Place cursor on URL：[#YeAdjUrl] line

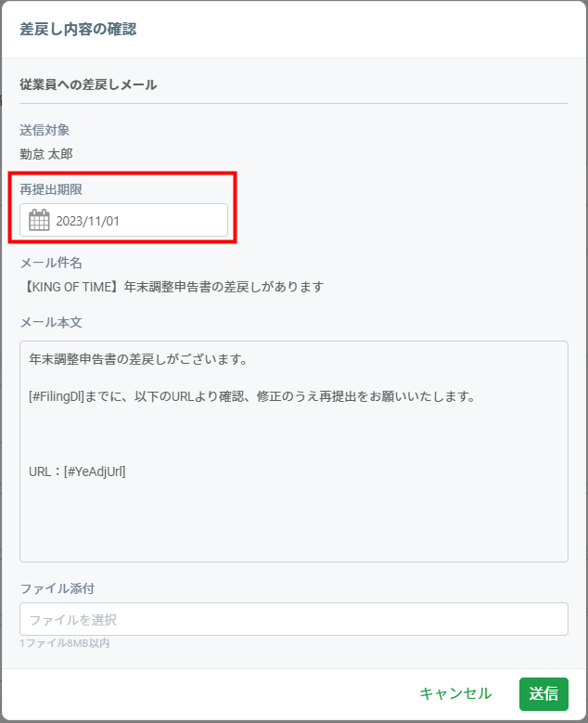pos(77,471)
